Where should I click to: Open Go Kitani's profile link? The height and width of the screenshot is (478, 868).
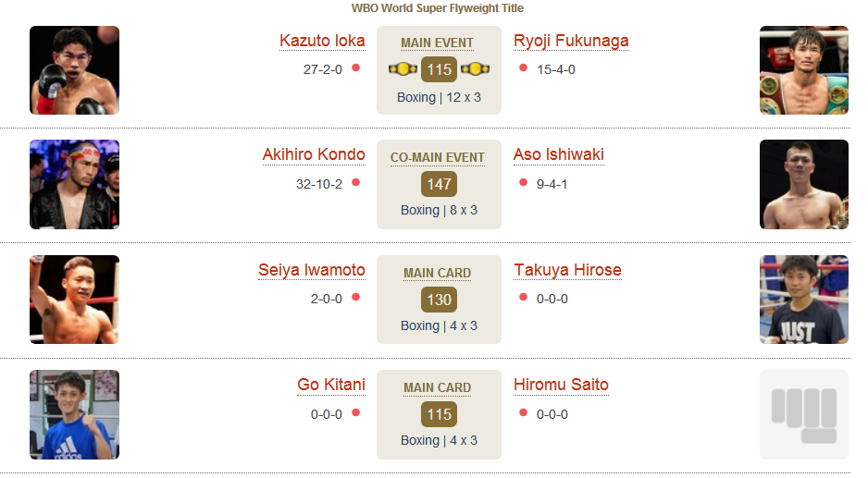[331, 385]
